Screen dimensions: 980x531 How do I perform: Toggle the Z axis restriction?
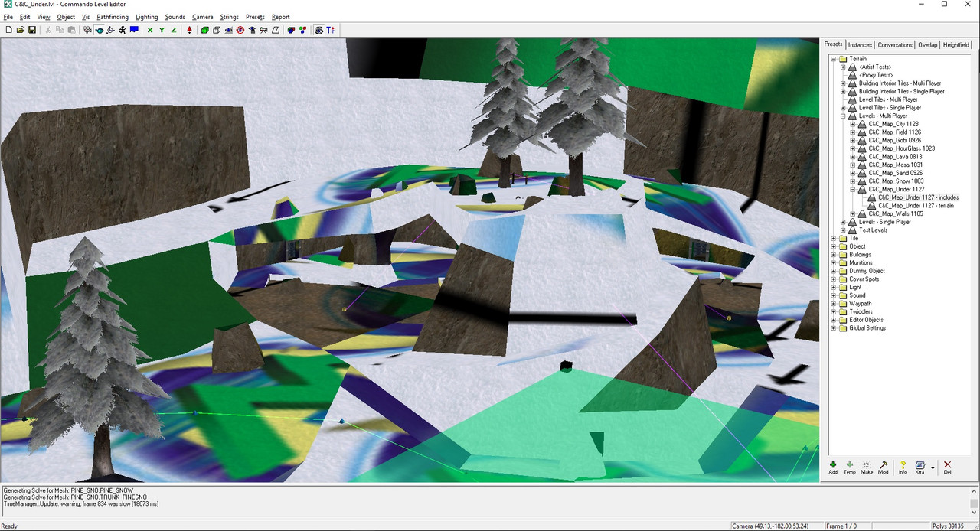[x=174, y=30]
